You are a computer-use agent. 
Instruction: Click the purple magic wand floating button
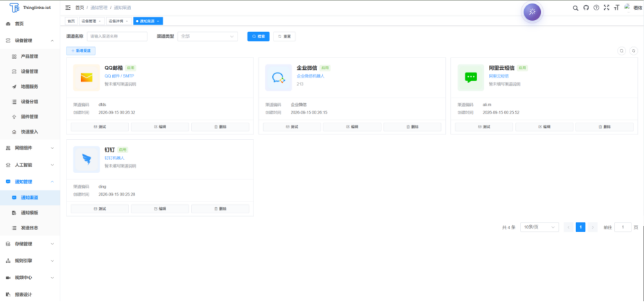(x=532, y=12)
